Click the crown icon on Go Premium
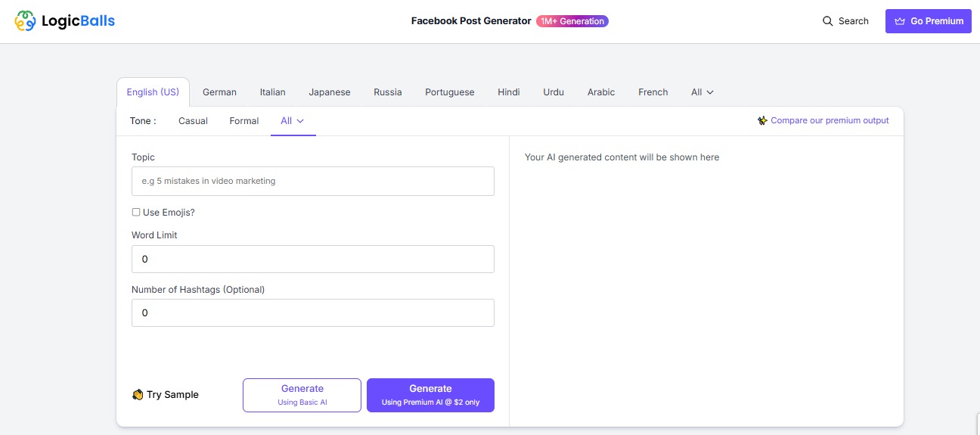The height and width of the screenshot is (435, 980). (x=899, y=21)
